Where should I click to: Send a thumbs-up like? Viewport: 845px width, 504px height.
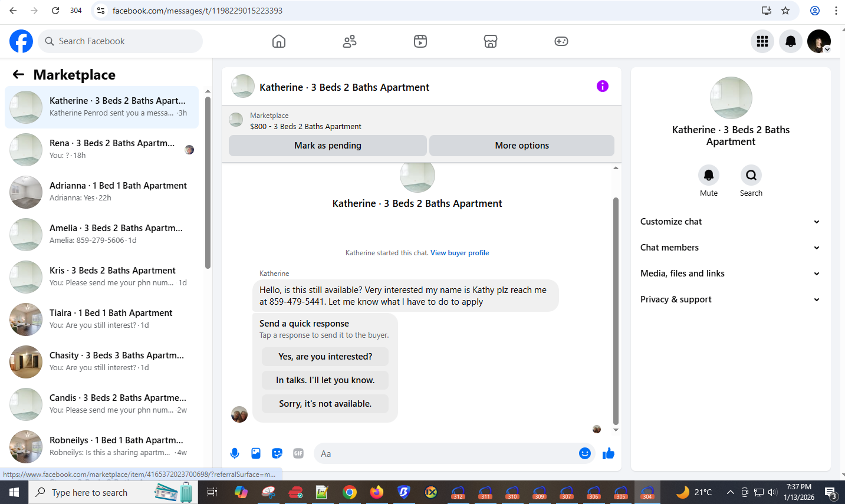[609, 453]
